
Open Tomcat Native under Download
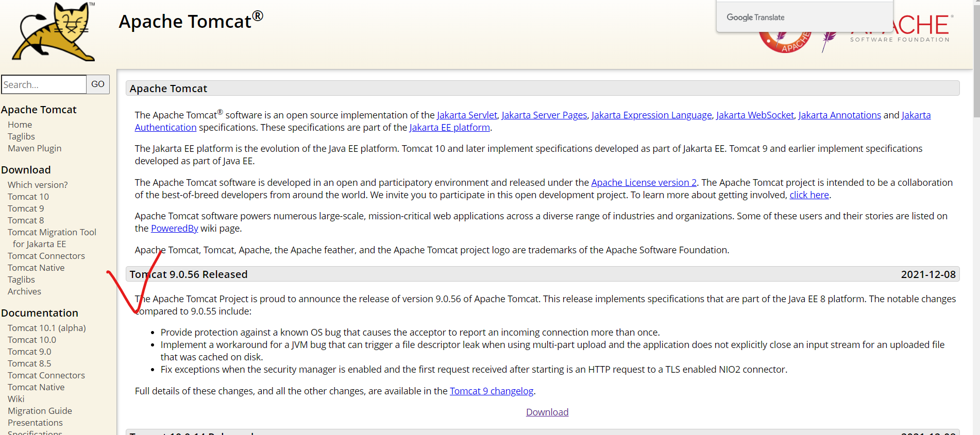pos(36,268)
